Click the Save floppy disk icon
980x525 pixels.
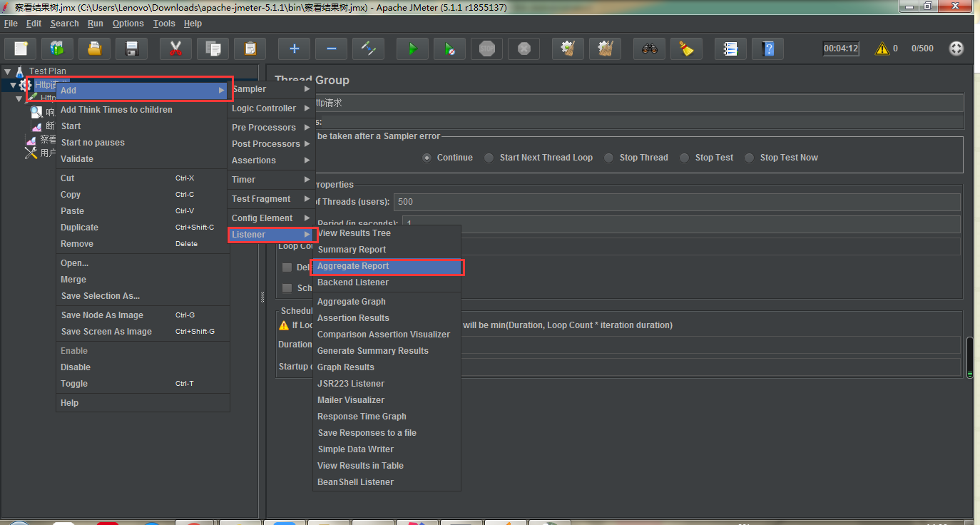(x=131, y=49)
